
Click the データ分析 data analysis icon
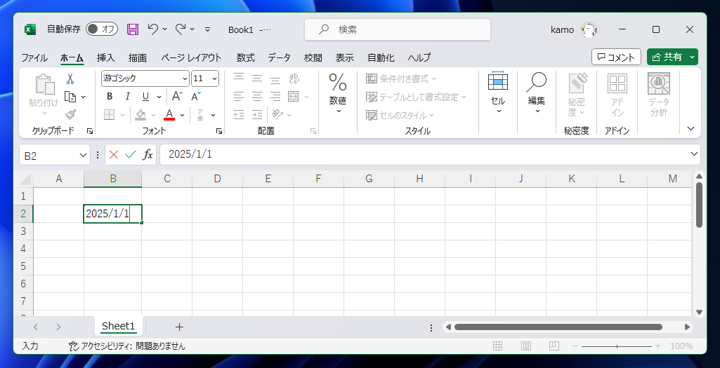658,95
